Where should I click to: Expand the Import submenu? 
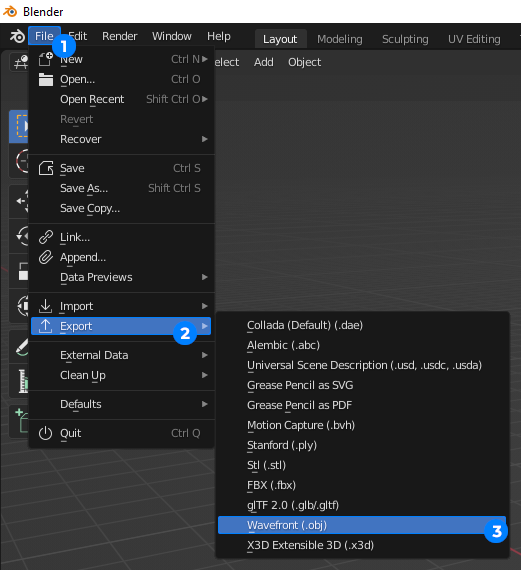click(x=121, y=306)
